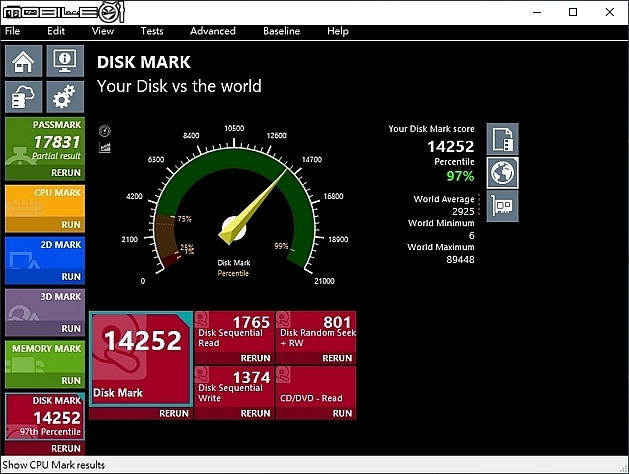Viewport: 629px width, 474px height.
Task: Select the Disk Sequential Read 1765 tile
Action: 234,332
